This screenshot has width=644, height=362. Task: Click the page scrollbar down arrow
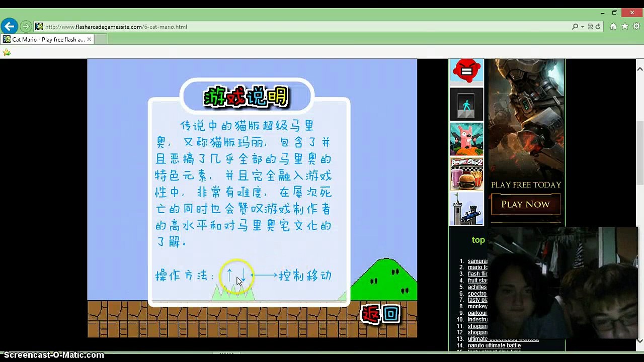[x=639, y=341]
